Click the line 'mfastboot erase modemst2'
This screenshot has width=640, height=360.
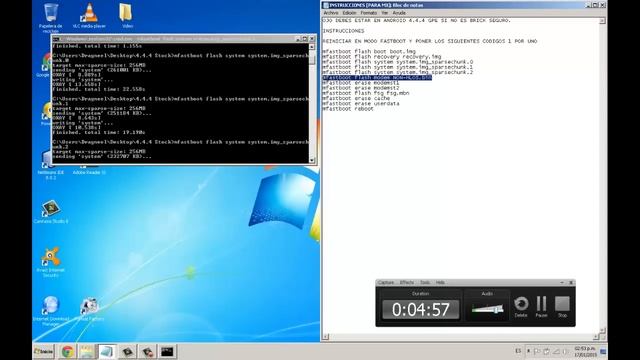pos(361,88)
